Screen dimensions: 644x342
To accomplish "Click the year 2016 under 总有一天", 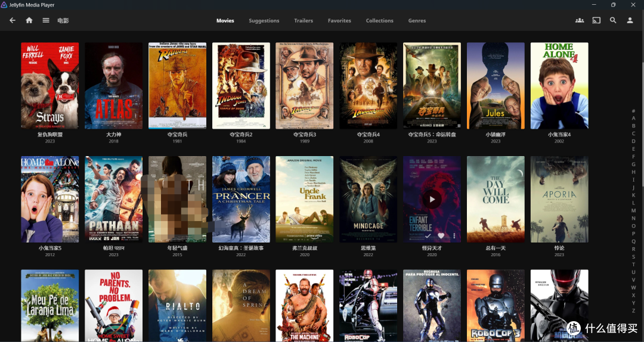I will point(496,254).
